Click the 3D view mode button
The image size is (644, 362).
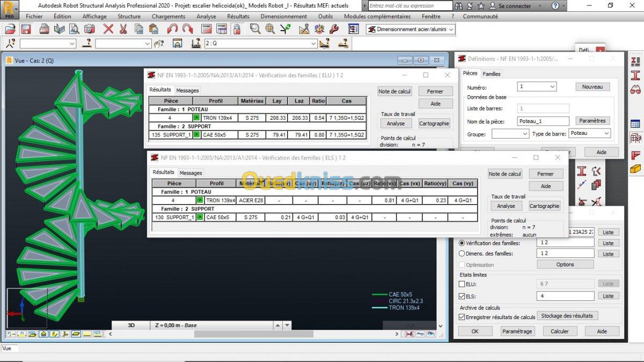[x=131, y=325]
